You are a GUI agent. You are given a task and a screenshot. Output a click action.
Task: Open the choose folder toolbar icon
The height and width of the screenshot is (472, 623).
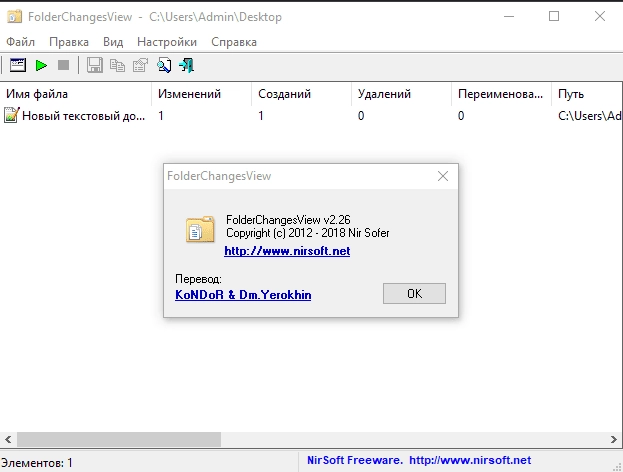[x=18, y=65]
